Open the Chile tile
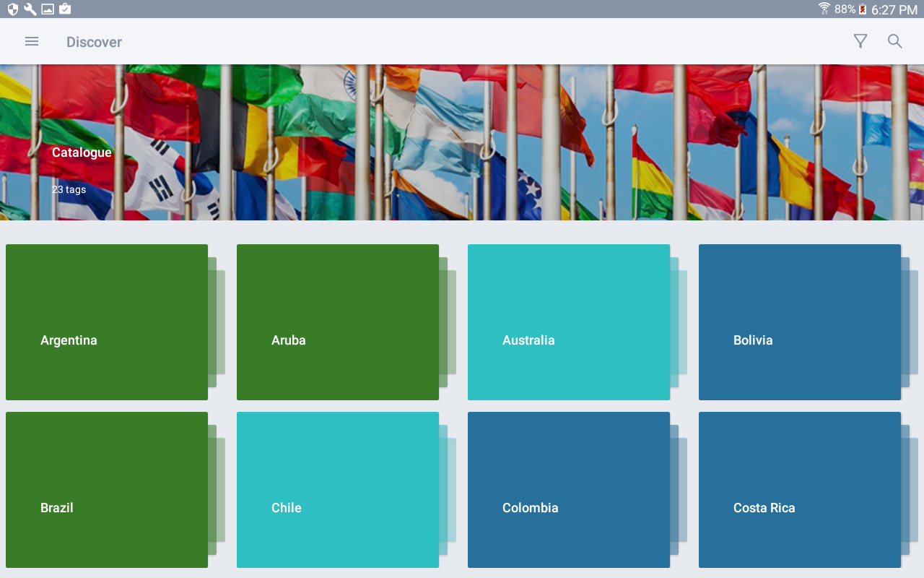Screen dimensions: 924x578 (x=338, y=490)
